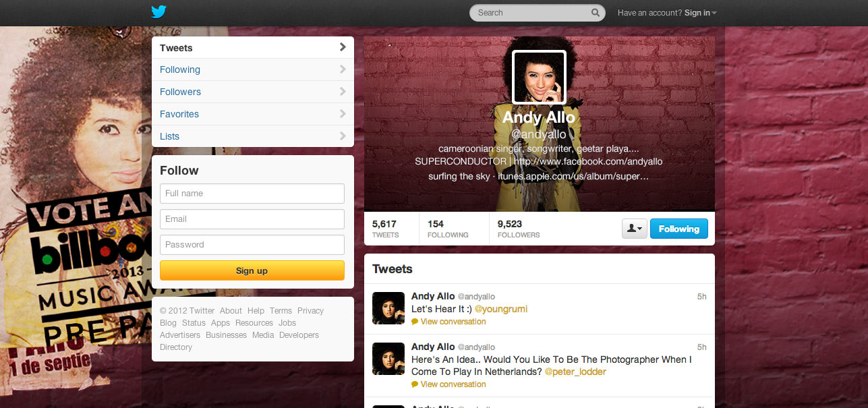Click speech bubble icon under @peter_lodder tweet

[415, 384]
